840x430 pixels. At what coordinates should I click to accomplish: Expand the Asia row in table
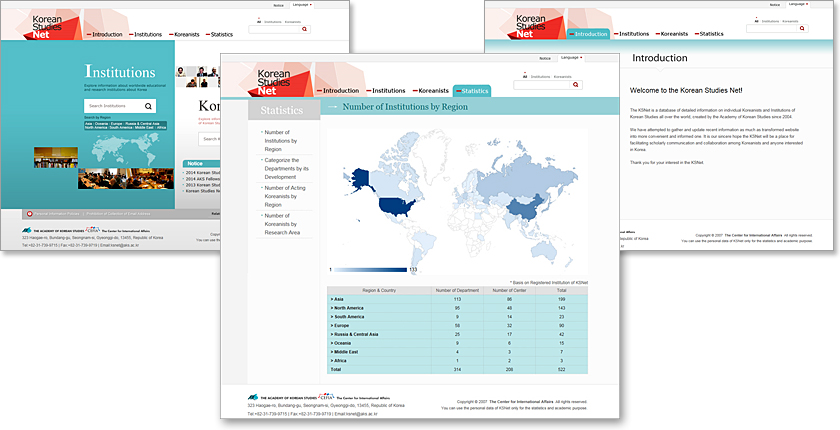[338, 299]
